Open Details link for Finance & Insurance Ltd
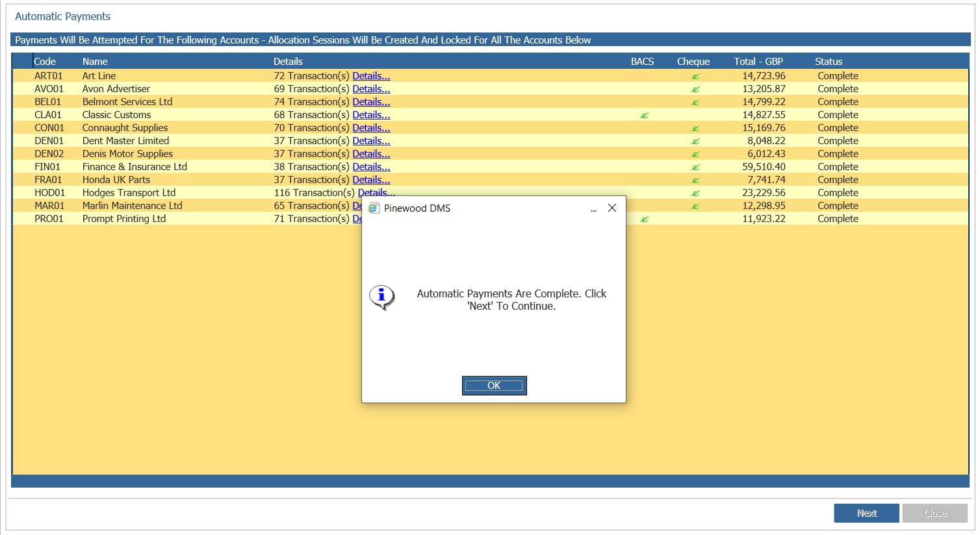Screen dimensions: 980x535 point(371,167)
